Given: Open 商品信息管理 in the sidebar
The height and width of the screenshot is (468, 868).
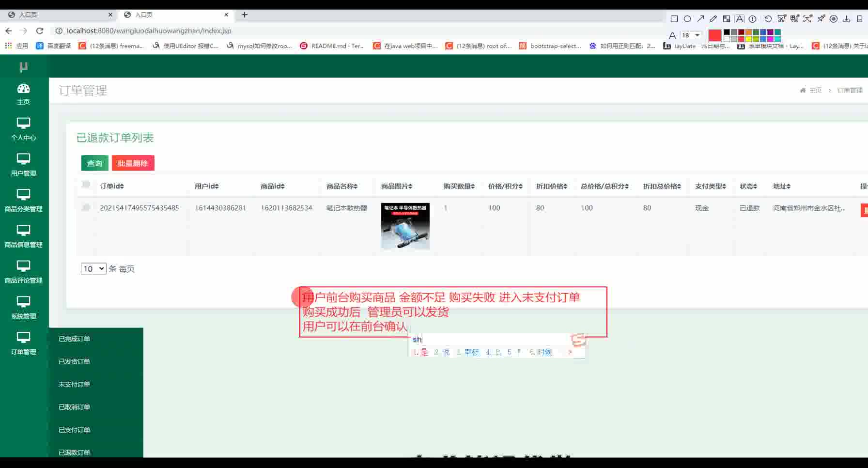Looking at the screenshot, I should click(23, 236).
